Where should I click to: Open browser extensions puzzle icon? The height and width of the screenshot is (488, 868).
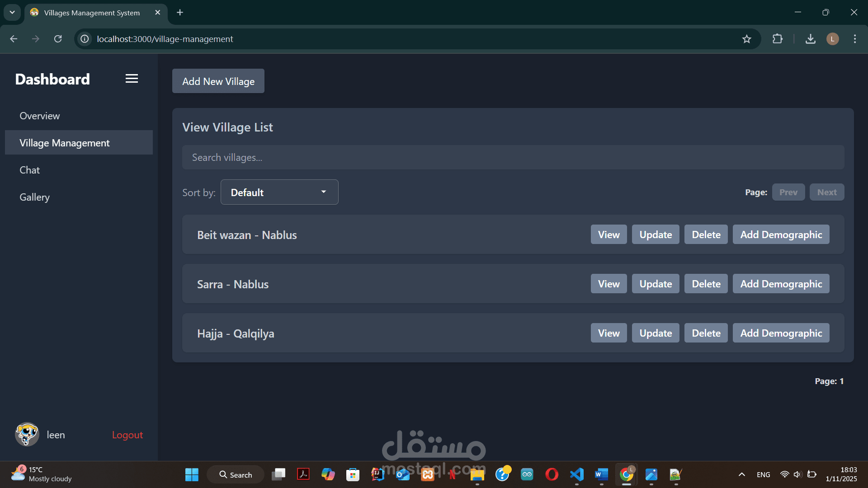coord(778,39)
